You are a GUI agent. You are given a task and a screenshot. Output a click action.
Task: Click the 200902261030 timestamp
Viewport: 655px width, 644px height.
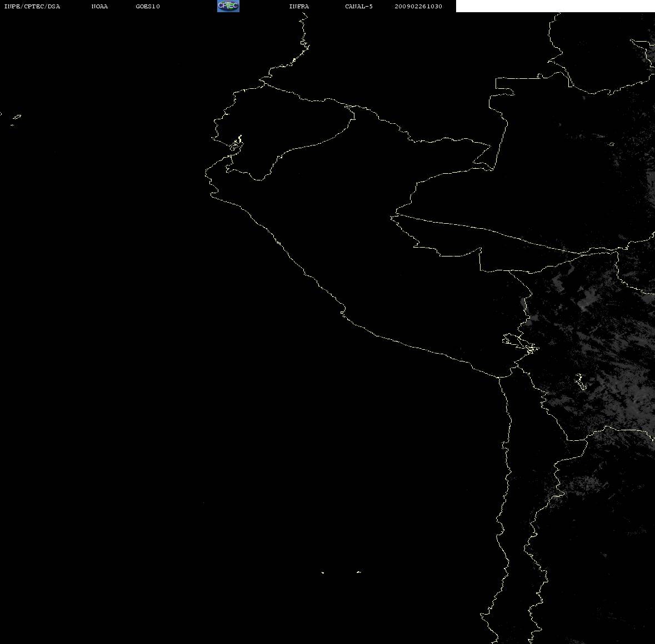pos(418,6)
